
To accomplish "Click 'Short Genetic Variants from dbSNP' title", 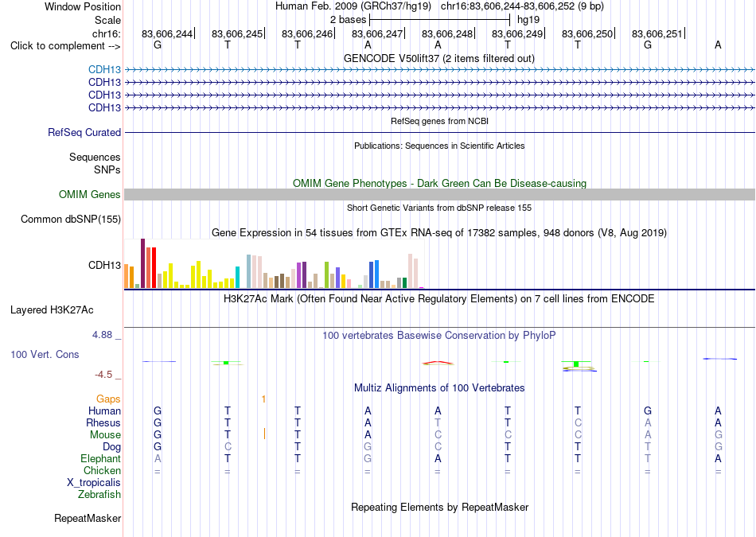I will pyautogui.click(x=439, y=208).
